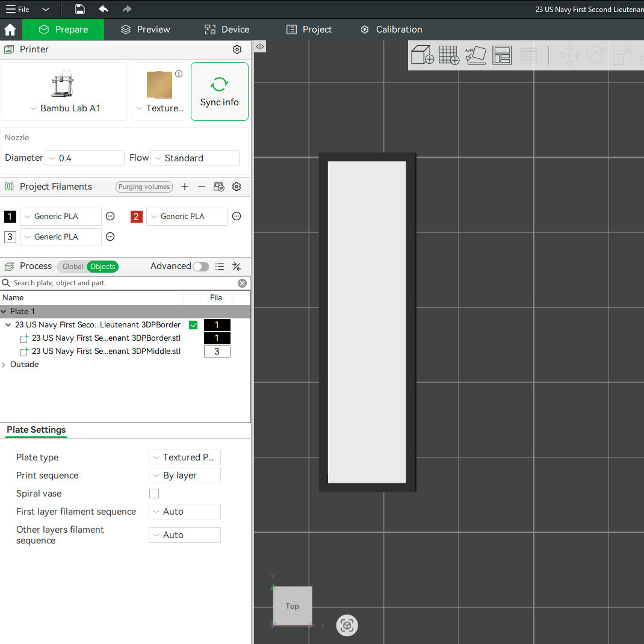Click filament 2 red color swatch

coord(137,217)
